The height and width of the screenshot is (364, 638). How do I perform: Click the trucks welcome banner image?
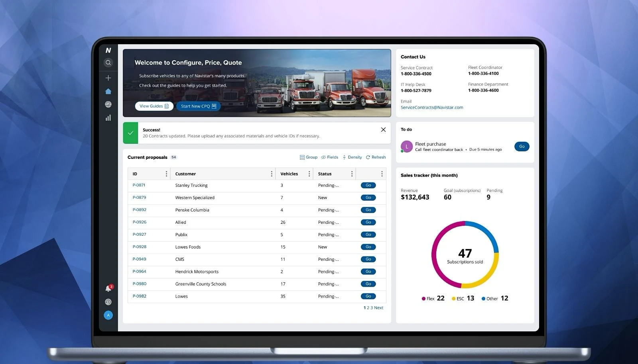click(x=257, y=83)
